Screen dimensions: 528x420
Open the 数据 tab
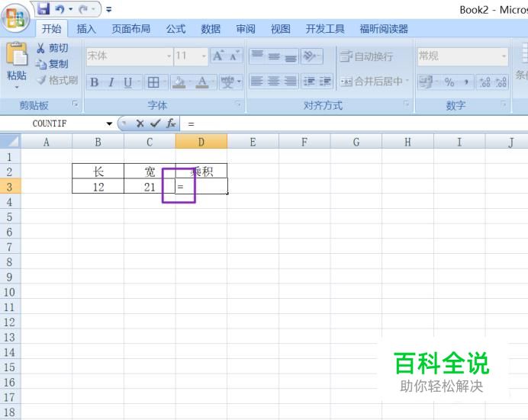coord(211,29)
